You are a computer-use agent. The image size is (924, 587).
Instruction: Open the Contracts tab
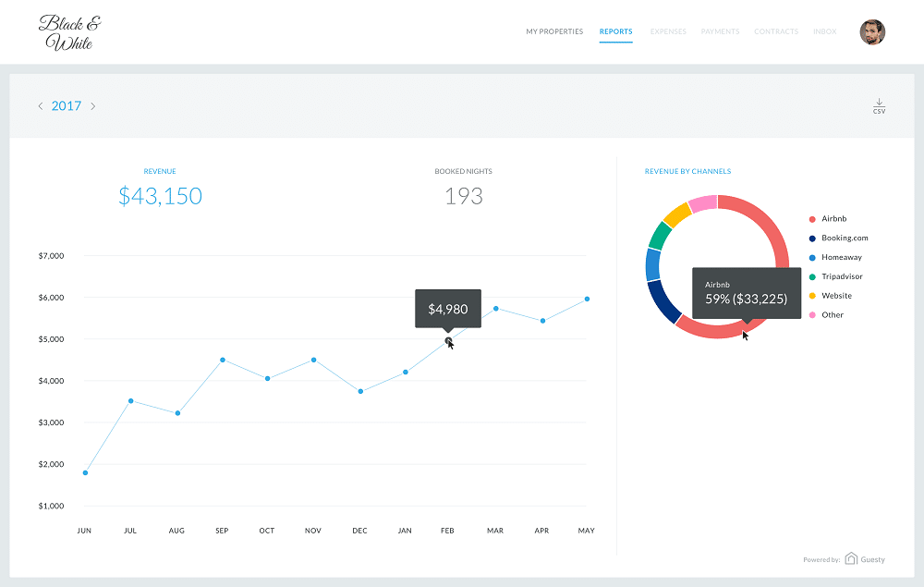click(x=776, y=31)
